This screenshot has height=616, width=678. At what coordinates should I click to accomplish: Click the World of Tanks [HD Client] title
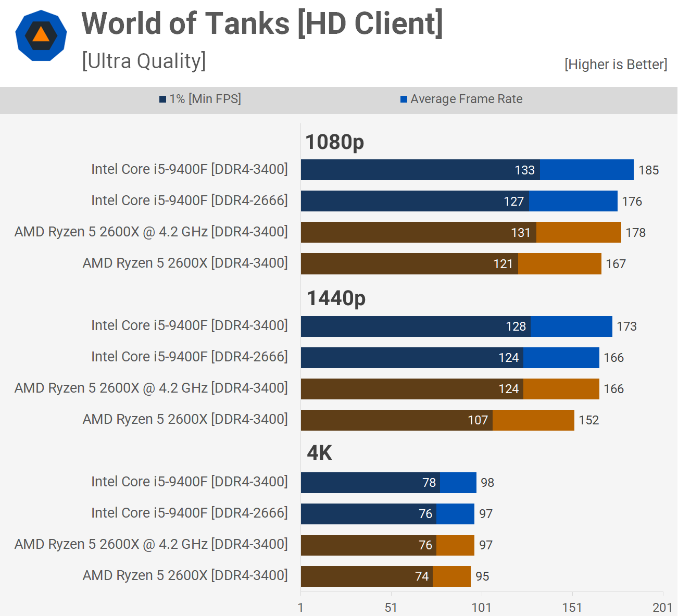click(x=262, y=24)
